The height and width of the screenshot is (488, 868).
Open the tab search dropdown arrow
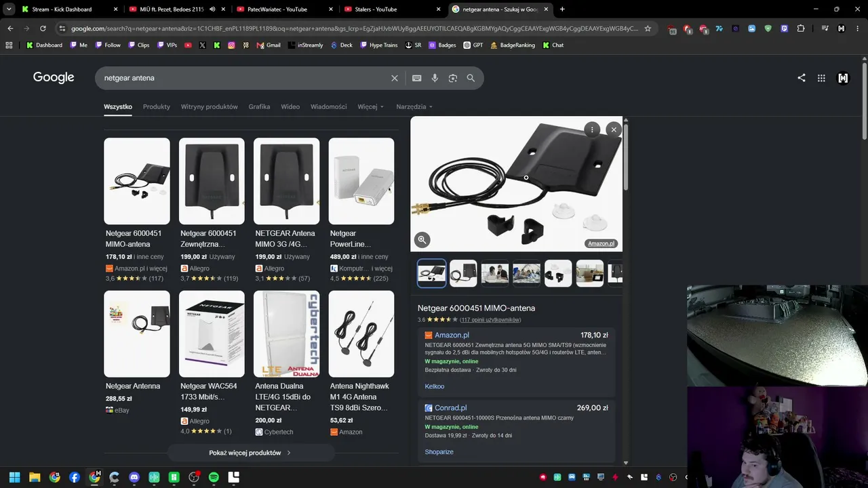click(9, 9)
